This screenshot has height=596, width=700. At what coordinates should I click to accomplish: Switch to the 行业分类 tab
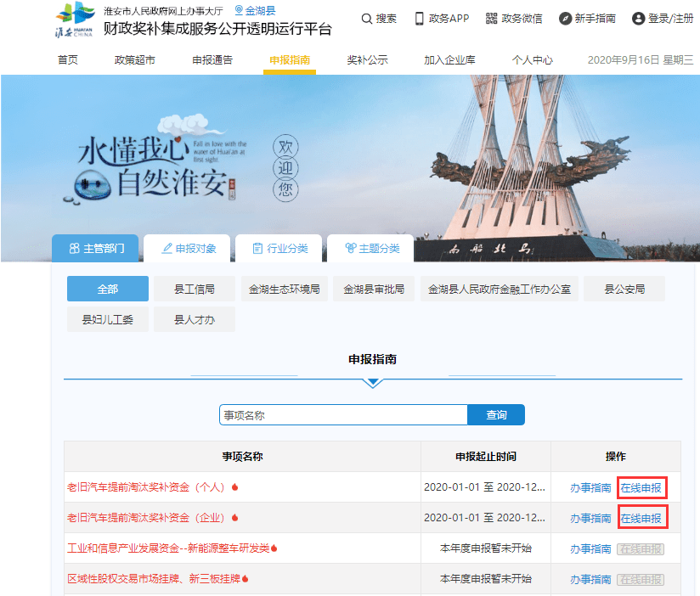tap(279, 248)
